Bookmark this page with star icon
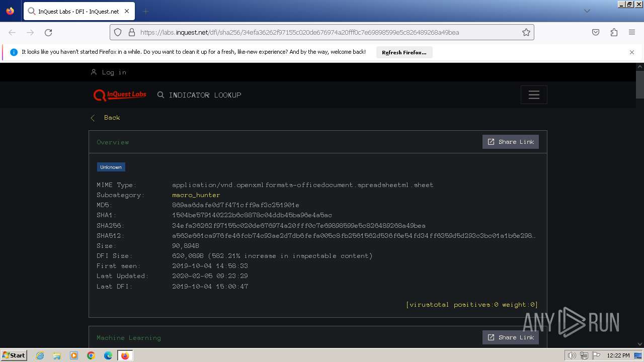The width and height of the screenshot is (644, 362). pyautogui.click(x=526, y=32)
